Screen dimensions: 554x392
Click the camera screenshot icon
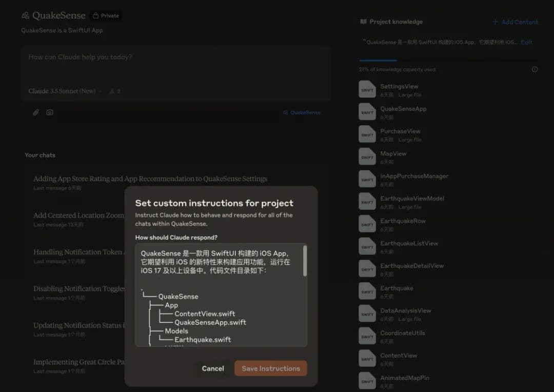pyautogui.click(x=50, y=112)
